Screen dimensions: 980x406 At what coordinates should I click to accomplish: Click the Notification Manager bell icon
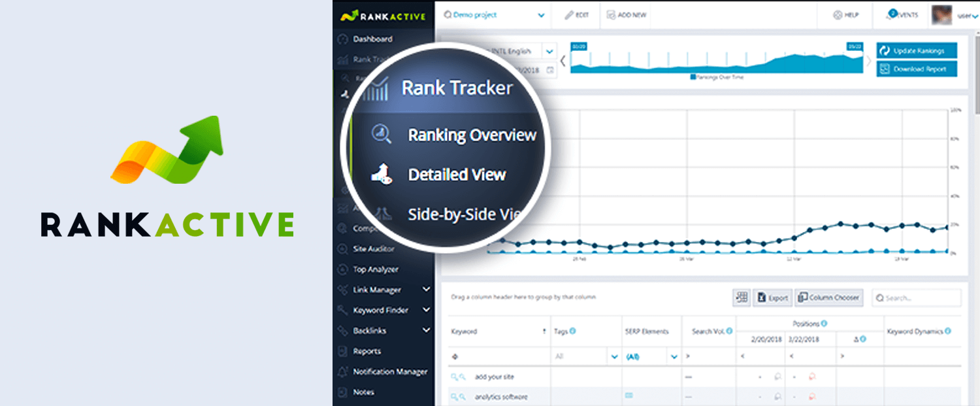point(342,372)
